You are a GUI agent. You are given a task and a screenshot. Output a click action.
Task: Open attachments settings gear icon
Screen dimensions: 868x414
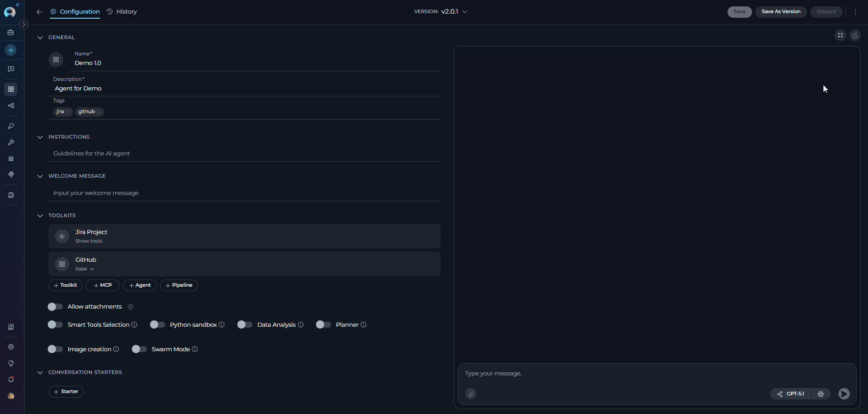[x=130, y=307]
